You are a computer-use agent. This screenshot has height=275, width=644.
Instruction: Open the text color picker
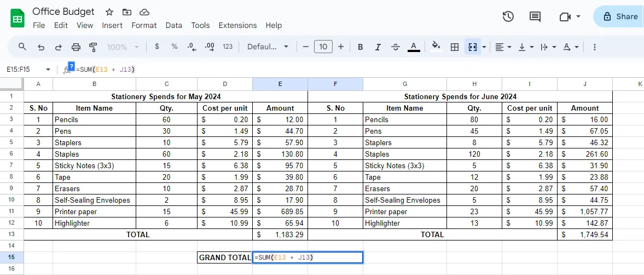click(414, 47)
